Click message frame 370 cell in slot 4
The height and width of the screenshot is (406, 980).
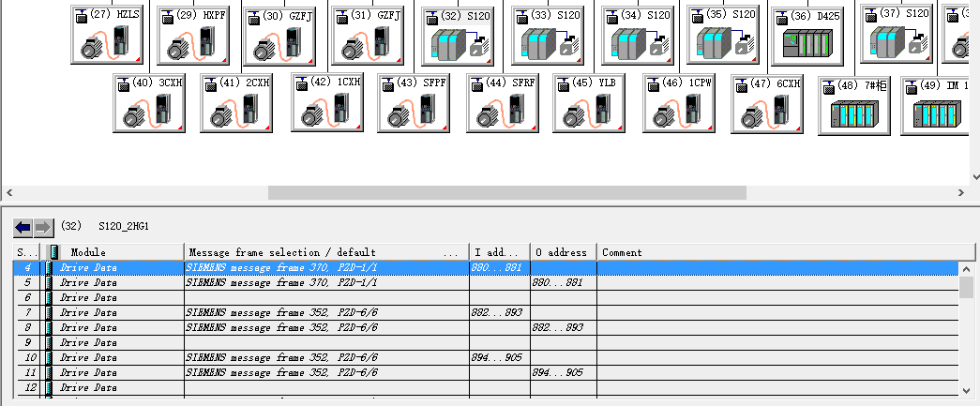pyautogui.click(x=326, y=268)
